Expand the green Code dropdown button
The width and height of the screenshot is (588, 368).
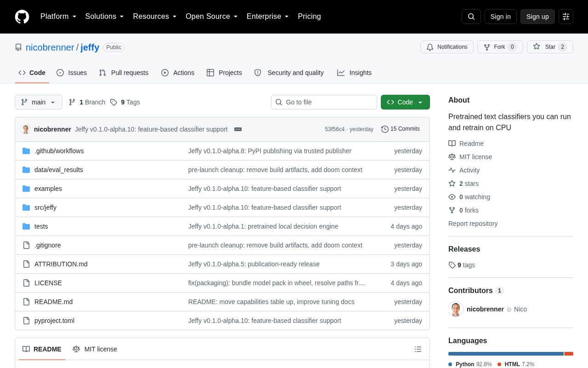(405, 102)
